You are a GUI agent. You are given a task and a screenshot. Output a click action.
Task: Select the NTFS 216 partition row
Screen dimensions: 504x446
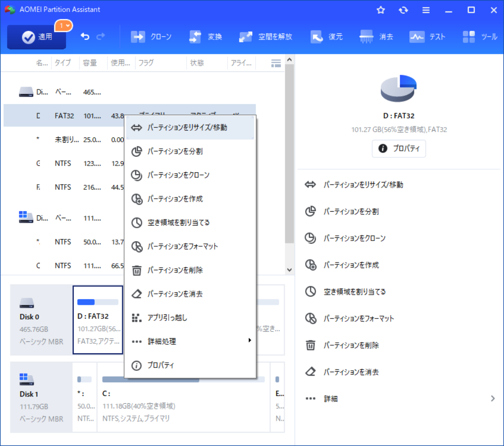(64, 187)
